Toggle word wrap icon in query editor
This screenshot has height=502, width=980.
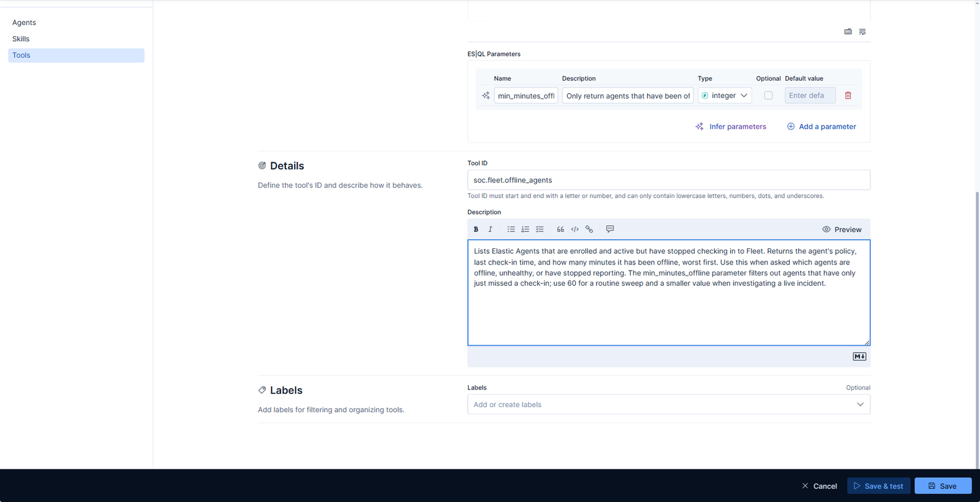(x=862, y=32)
